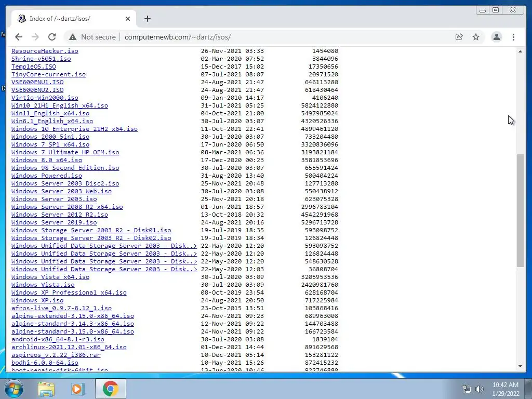The height and width of the screenshot is (399, 532).
Task: Download ResourceHacker.iso
Action: click(45, 51)
